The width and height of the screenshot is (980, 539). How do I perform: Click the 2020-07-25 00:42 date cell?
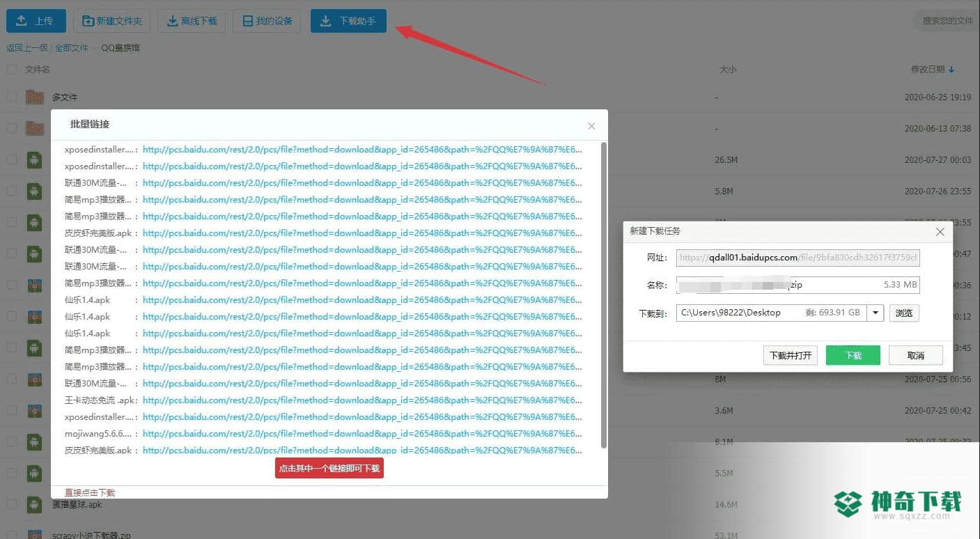tap(938, 411)
